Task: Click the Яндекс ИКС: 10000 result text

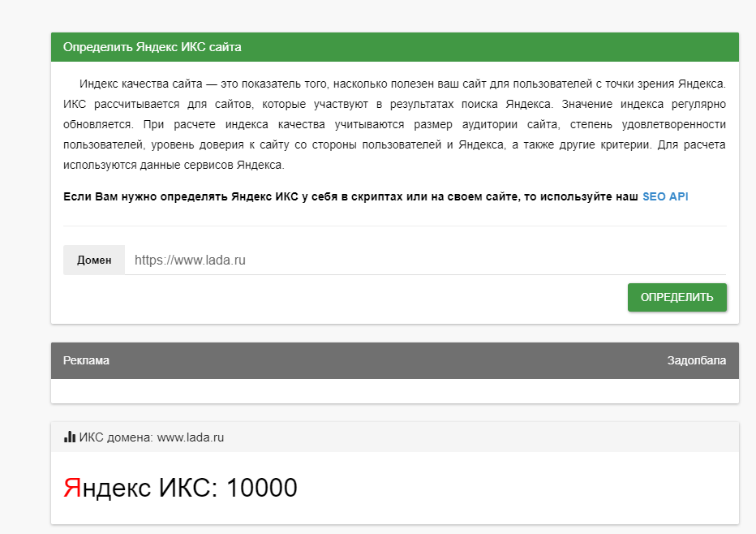Action: [180, 488]
